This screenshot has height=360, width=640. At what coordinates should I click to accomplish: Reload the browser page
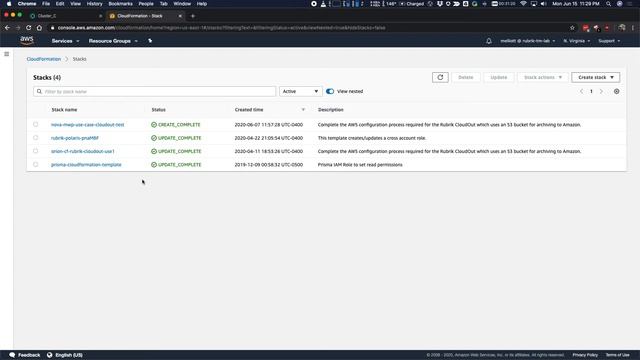[28, 28]
